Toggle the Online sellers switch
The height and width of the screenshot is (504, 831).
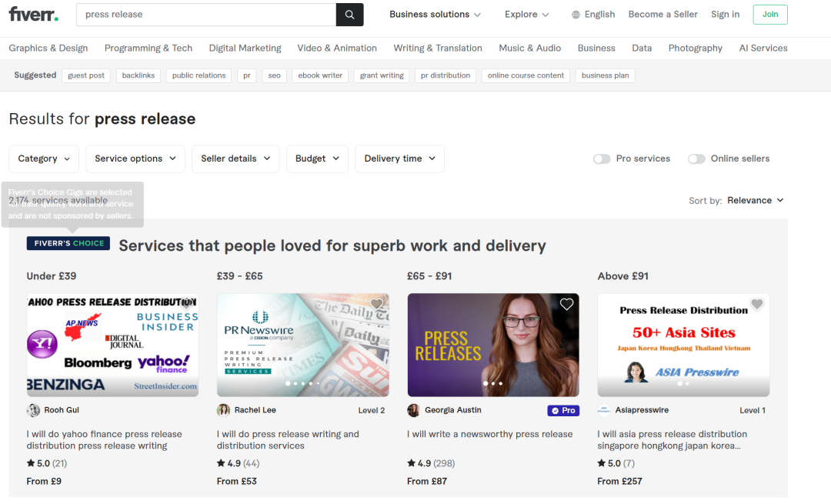pyautogui.click(x=696, y=159)
